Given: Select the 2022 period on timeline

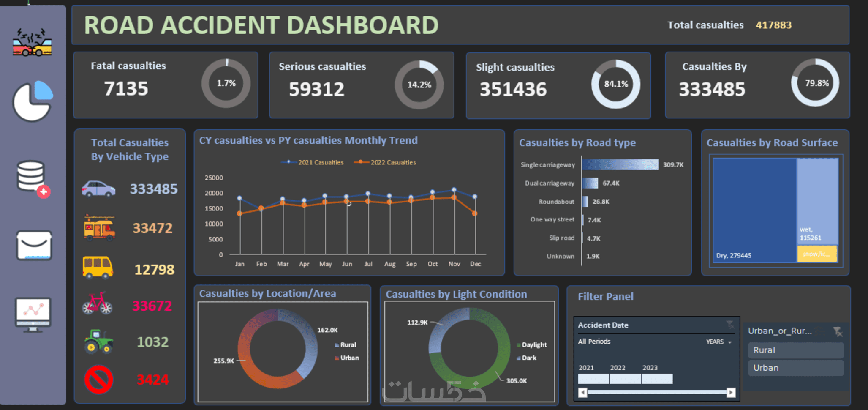Looking at the screenshot, I should [x=625, y=379].
